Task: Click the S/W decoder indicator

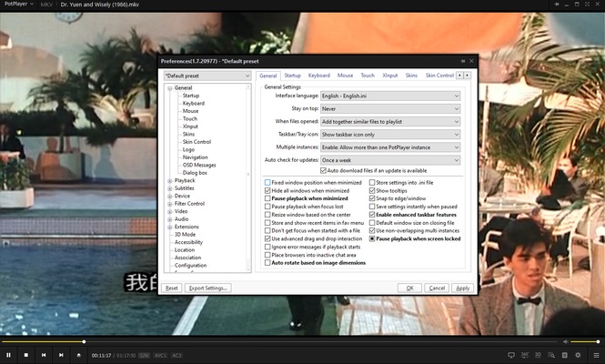Action: coord(144,356)
